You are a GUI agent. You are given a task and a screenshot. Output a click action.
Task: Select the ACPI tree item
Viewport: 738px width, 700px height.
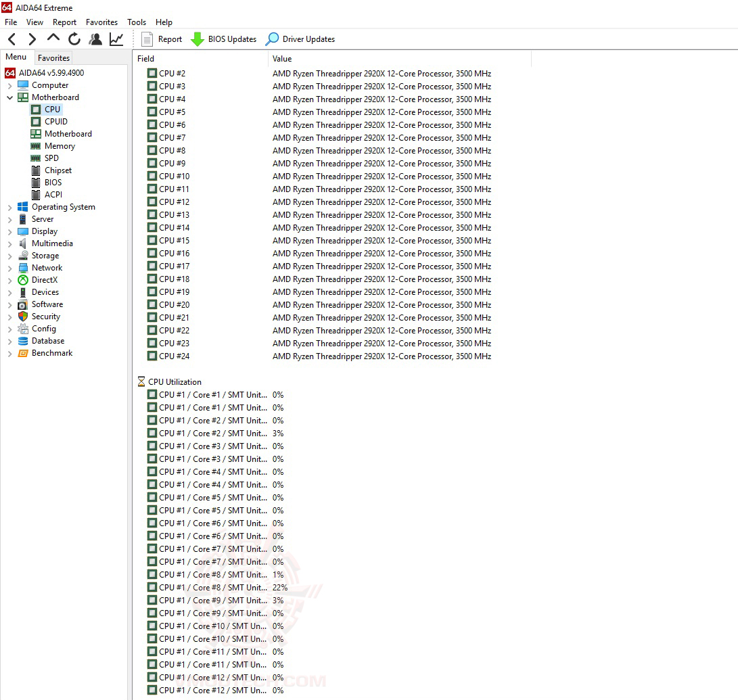(x=53, y=195)
